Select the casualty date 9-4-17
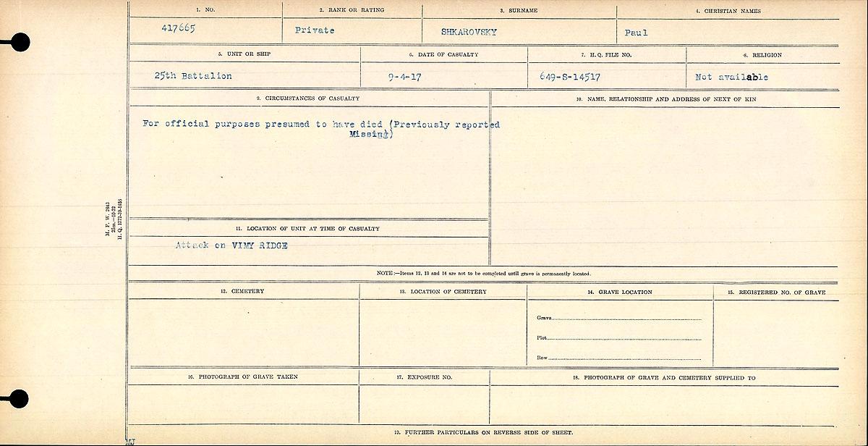Image resolution: width=868 pixels, height=446 pixels. click(404, 76)
